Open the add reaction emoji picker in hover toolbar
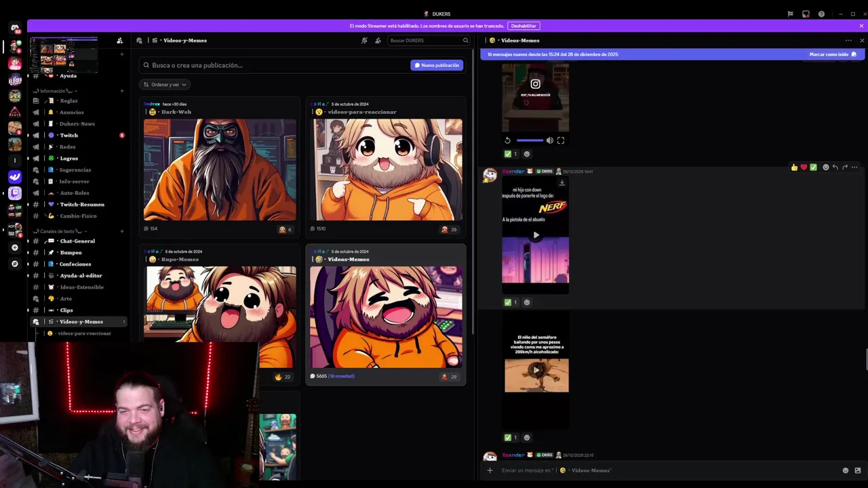The width and height of the screenshot is (868, 488). coord(825,167)
